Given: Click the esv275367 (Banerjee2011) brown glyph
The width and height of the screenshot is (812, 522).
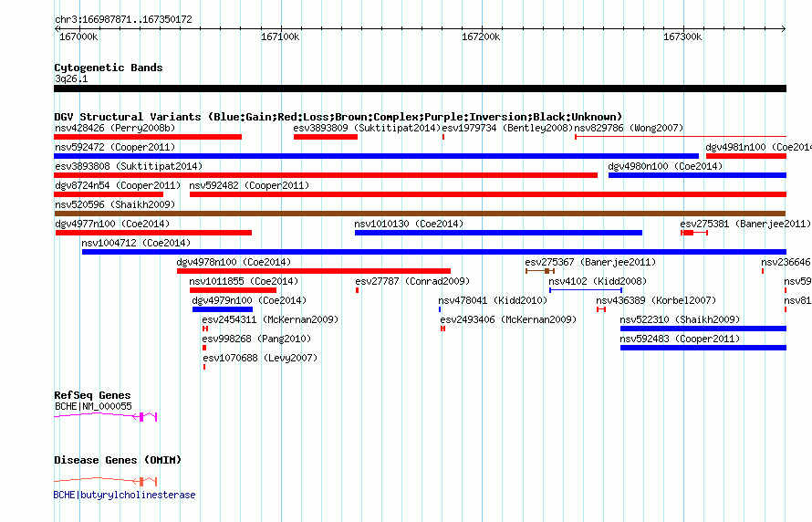Looking at the screenshot, I should click(x=540, y=271).
